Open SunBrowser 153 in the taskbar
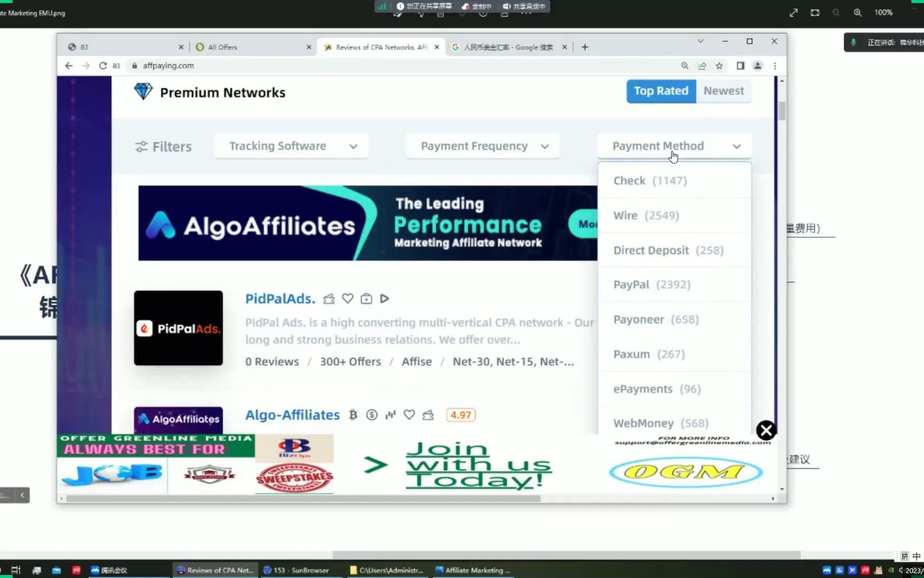The height and width of the screenshot is (578, 924). point(301,570)
